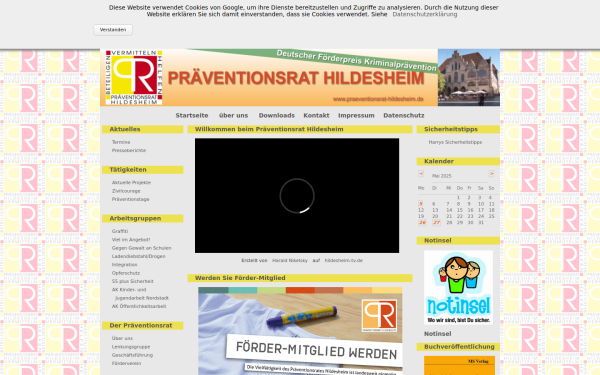Open AK Öffentlichkeitsarbeit link
The height and width of the screenshot is (375, 600).
click(139, 307)
